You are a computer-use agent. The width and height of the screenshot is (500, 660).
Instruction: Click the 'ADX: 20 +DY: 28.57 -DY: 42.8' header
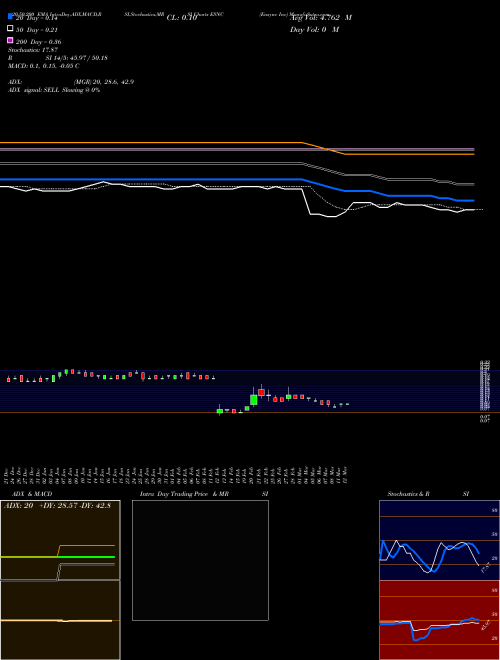point(57,506)
